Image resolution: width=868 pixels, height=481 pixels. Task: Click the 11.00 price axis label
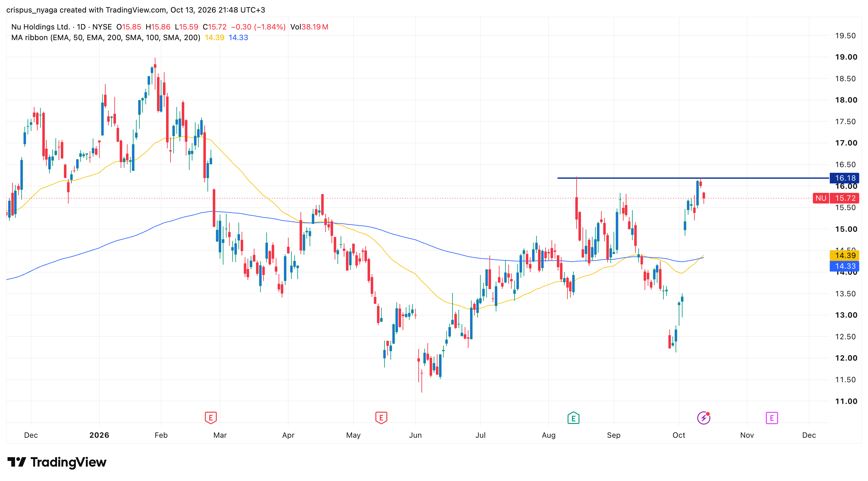[846, 401]
